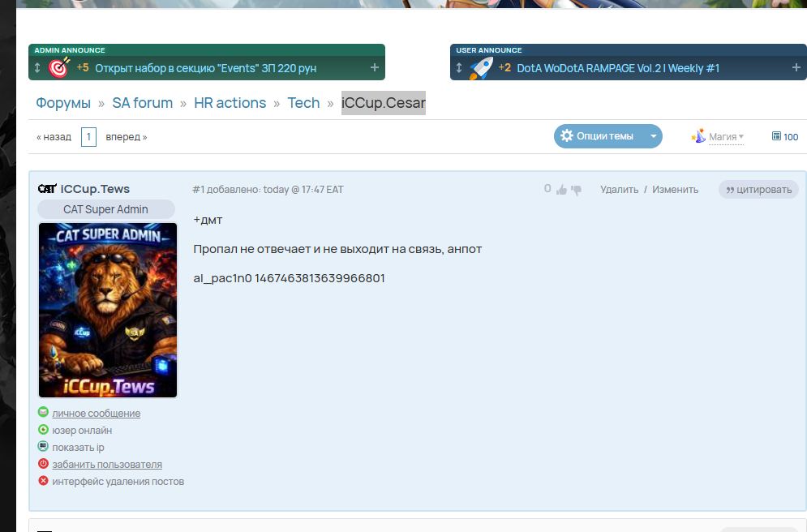Click the rocket icon in User Announce
This screenshot has width=807, height=532.
coord(481,68)
